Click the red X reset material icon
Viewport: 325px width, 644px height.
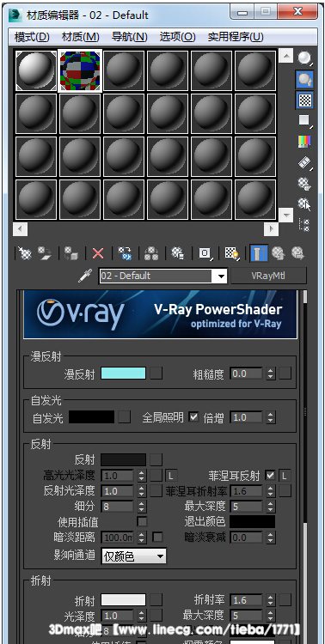tap(98, 253)
